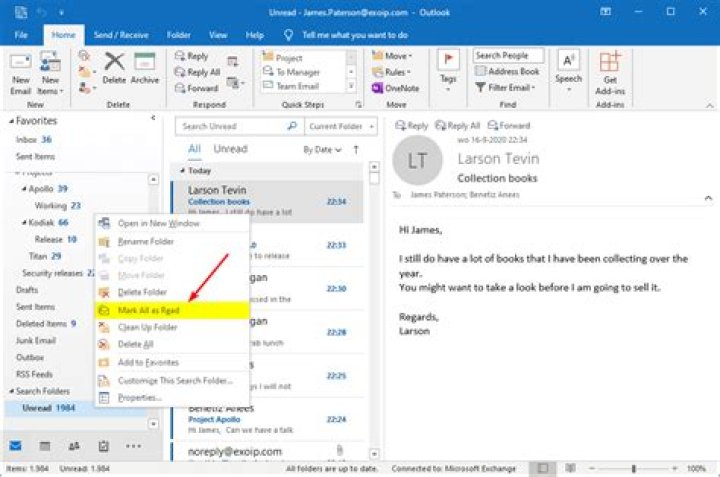
Task: Open the Current Folder scope dropdown
Action: 340,126
